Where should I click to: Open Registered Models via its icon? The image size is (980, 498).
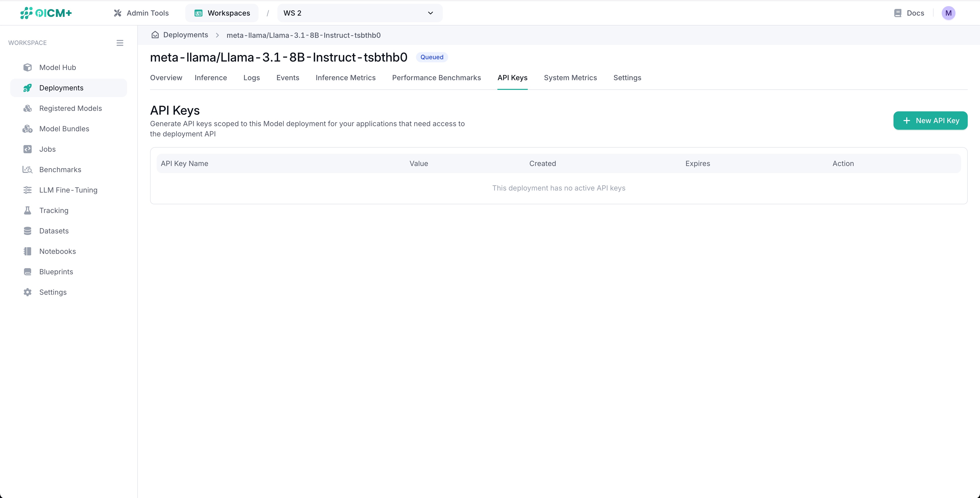27,109
